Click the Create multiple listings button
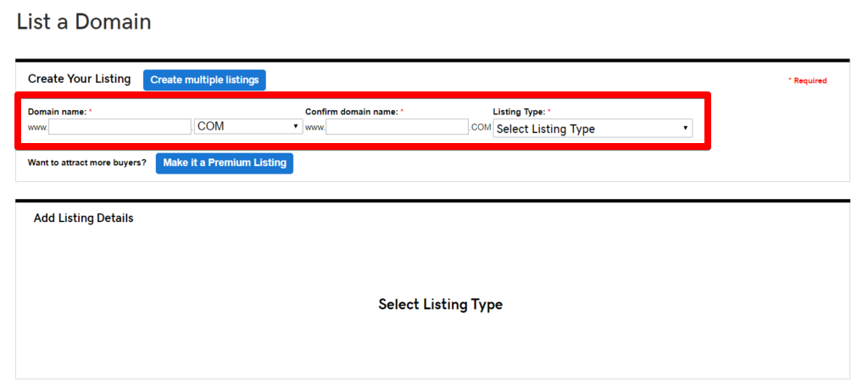Screen dimensions: 868x392 (x=204, y=80)
